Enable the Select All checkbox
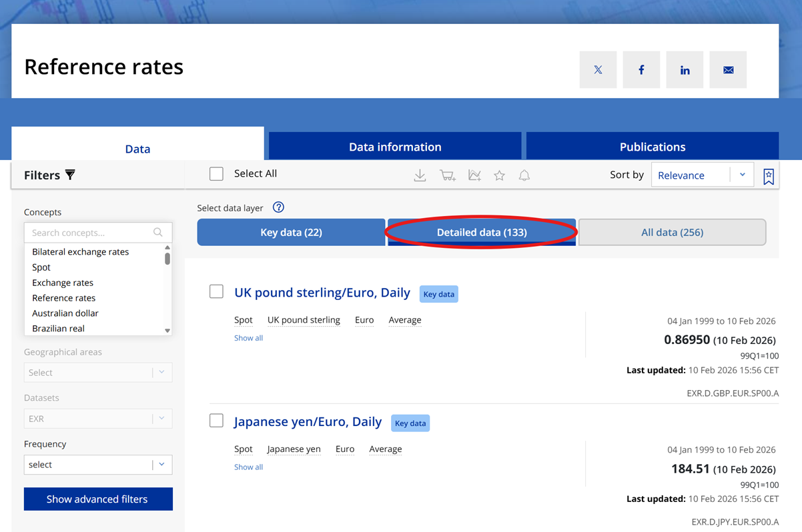 pyautogui.click(x=216, y=173)
